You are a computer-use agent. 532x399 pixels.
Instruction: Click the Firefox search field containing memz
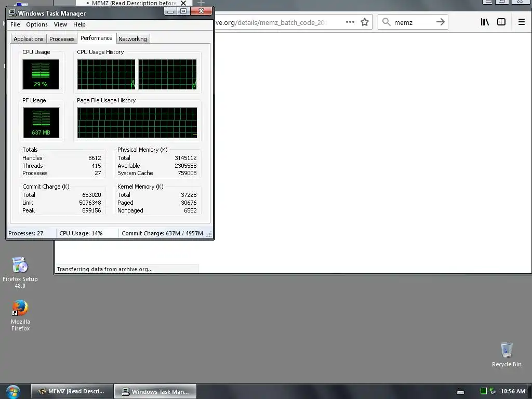tap(413, 22)
